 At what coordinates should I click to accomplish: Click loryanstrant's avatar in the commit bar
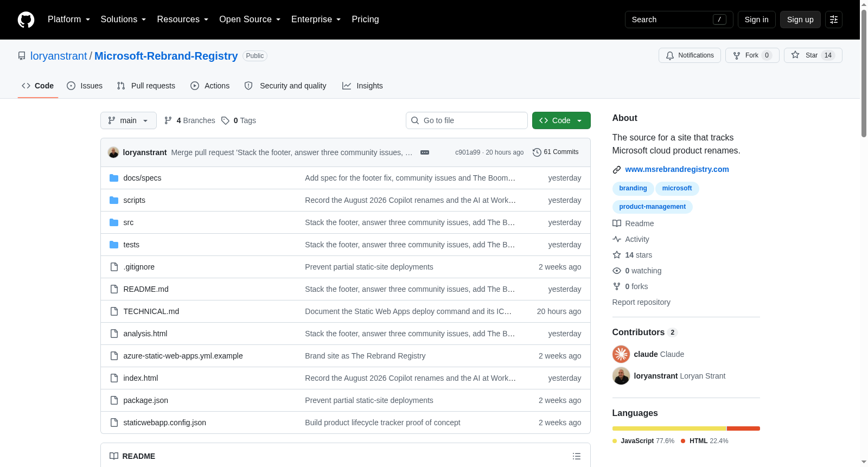[113, 152]
